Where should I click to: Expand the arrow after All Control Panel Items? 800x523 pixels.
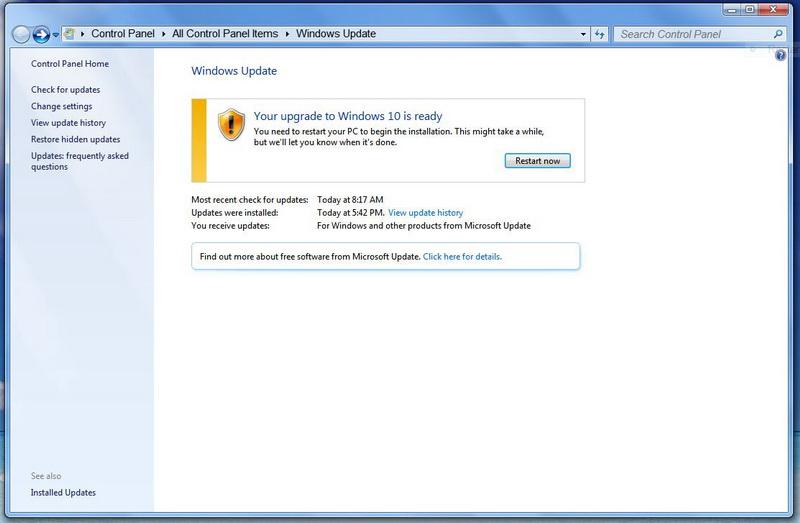click(287, 34)
